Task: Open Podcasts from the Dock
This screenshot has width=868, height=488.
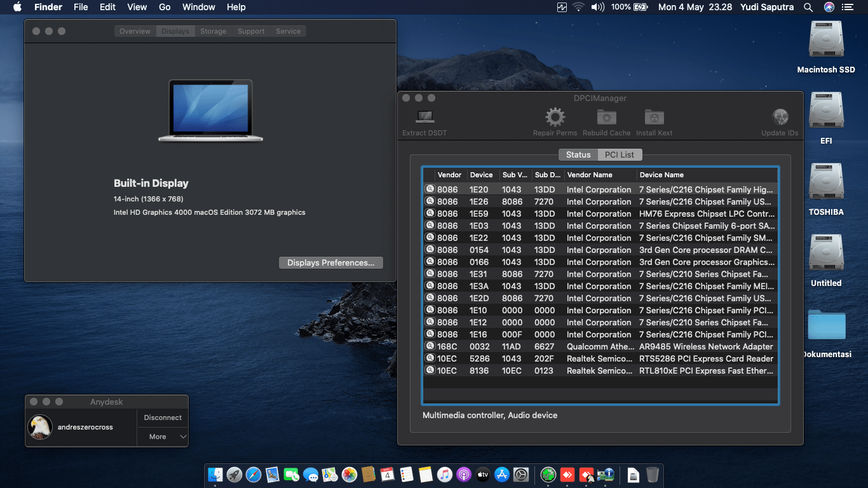Action: coord(463,474)
